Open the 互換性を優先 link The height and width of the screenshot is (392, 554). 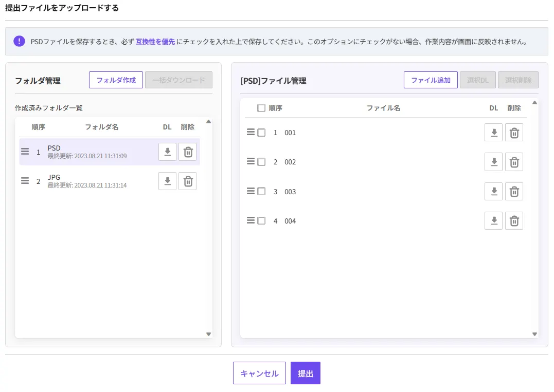point(155,42)
